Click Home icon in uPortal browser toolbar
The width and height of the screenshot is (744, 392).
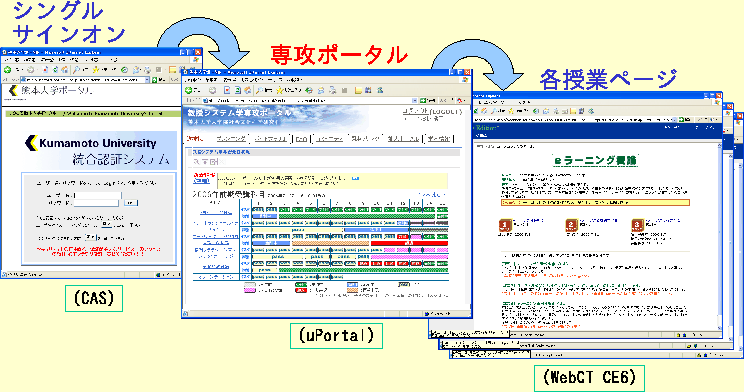247,90
